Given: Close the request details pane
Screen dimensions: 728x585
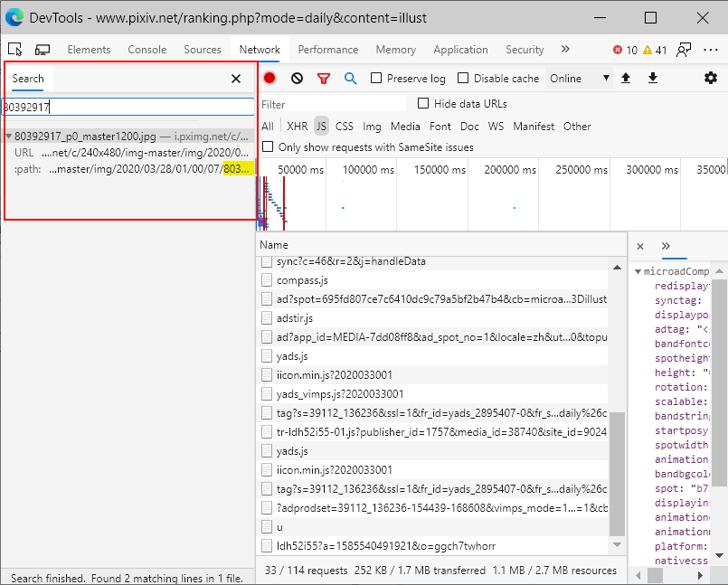Looking at the screenshot, I should (x=640, y=247).
